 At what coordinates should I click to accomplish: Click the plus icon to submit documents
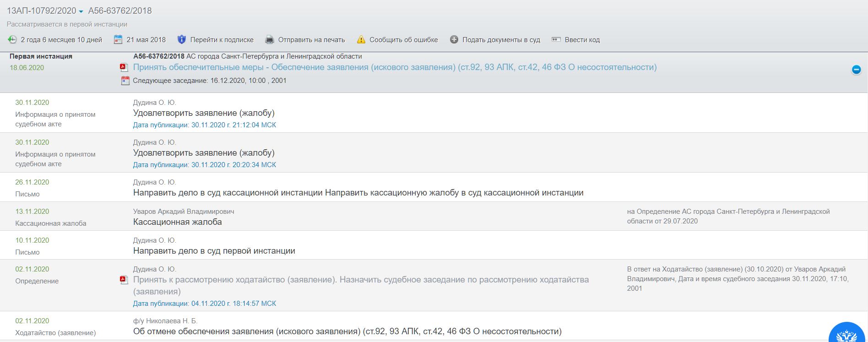[454, 40]
